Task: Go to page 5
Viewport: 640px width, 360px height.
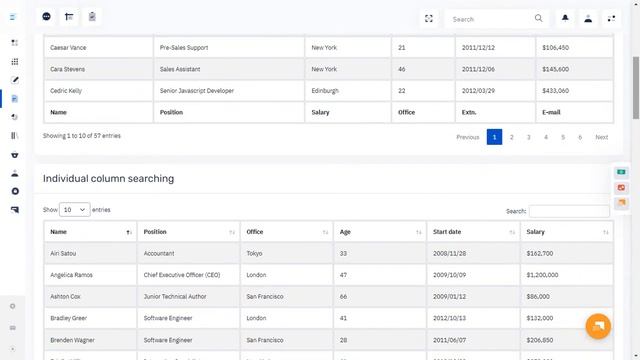Action: click(x=563, y=137)
